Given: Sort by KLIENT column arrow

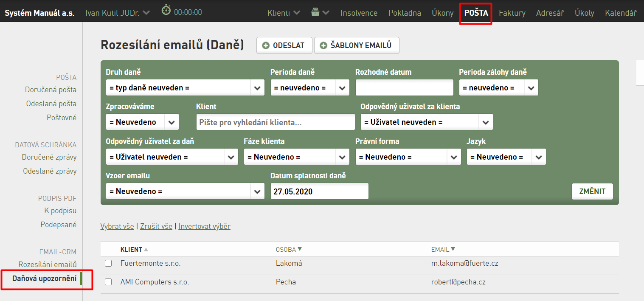Looking at the screenshot, I should coord(146,250).
